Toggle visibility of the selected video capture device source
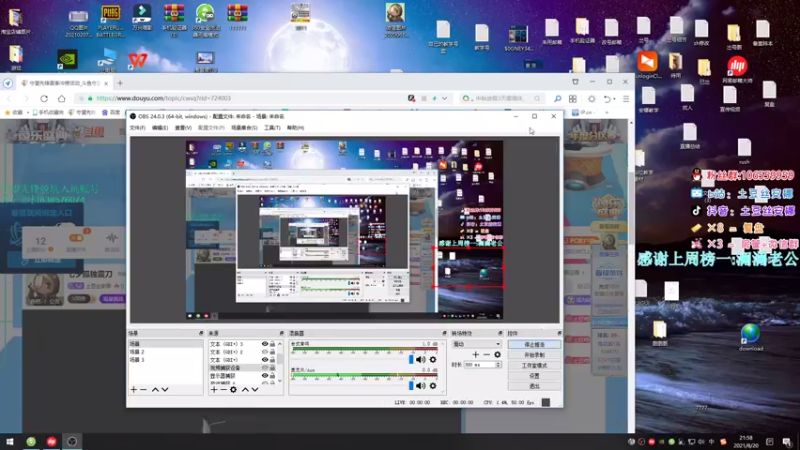Viewport: 800px width, 450px height. click(x=265, y=367)
